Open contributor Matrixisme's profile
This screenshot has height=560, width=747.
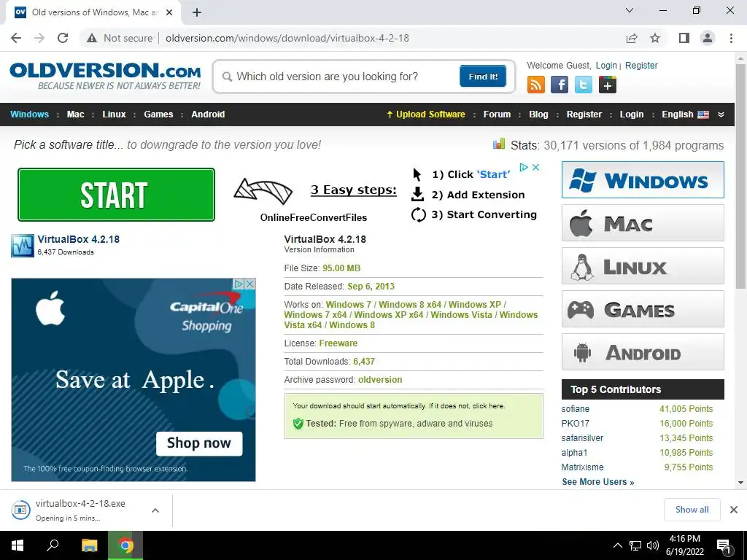click(582, 467)
